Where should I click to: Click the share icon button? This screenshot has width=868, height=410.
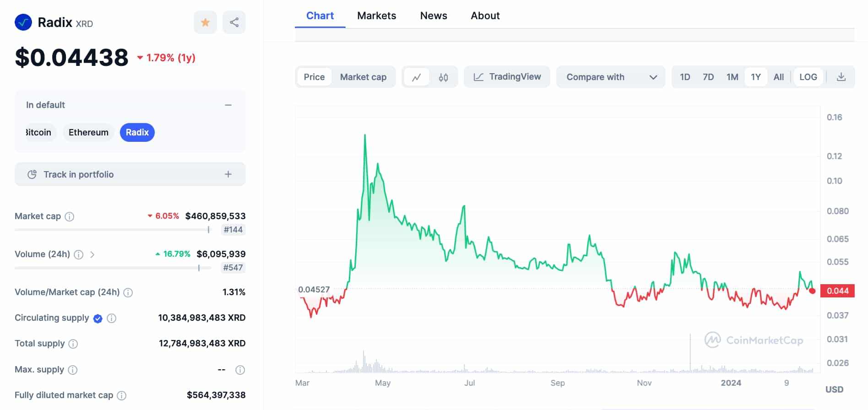coord(234,22)
